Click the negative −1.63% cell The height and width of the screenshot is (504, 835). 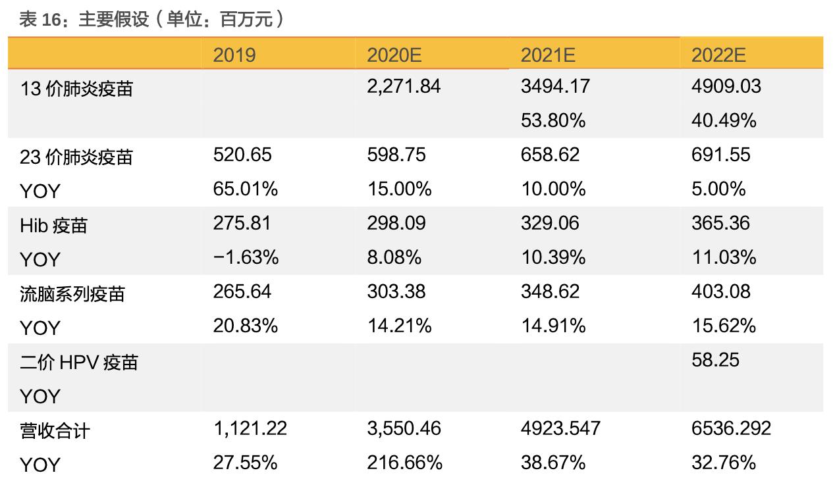[246, 257]
